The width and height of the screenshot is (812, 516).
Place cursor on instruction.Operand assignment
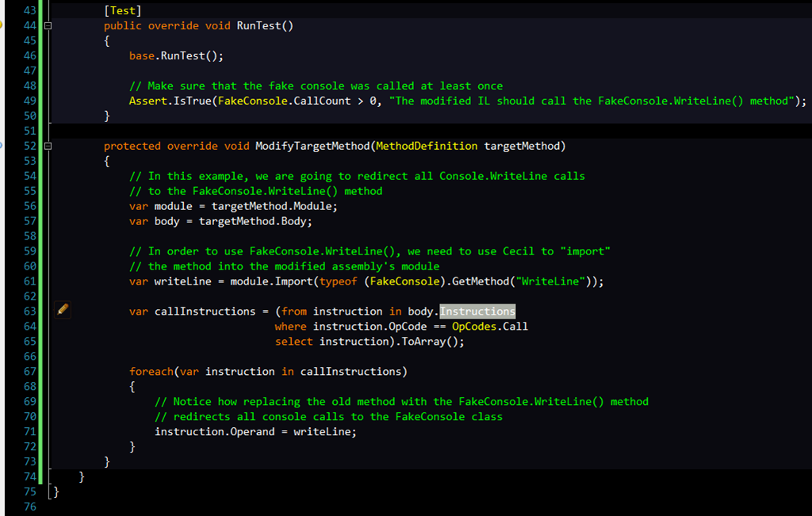(x=256, y=431)
